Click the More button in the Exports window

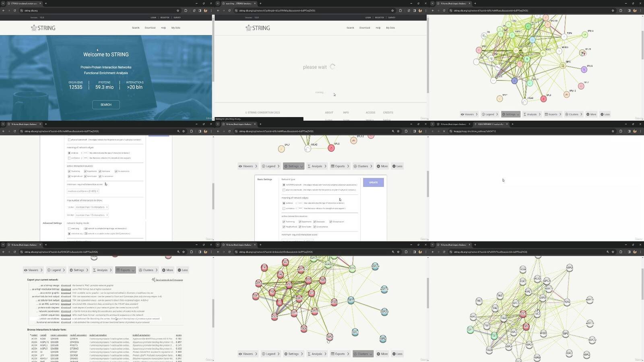tap(167, 270)
